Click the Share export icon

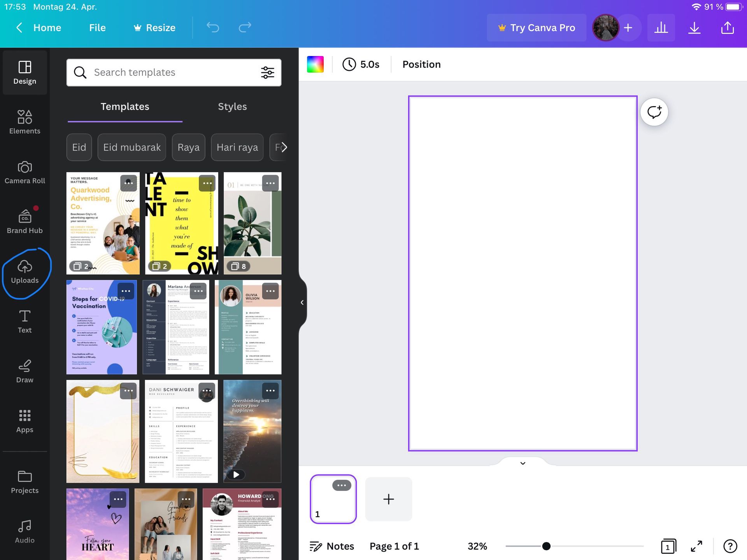tap(727, 28)
